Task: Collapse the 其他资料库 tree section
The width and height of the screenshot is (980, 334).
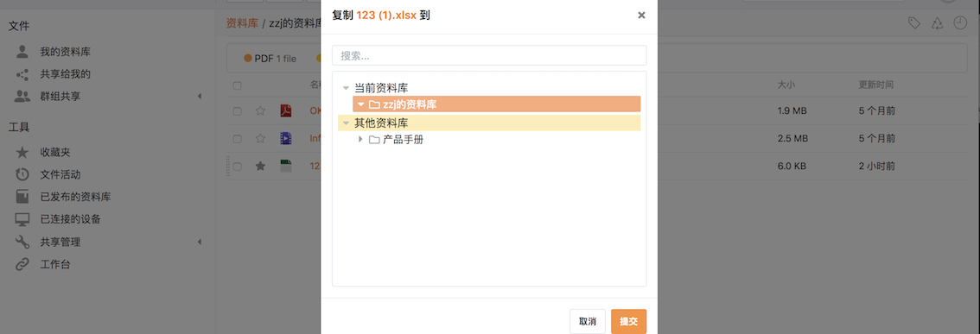Action: coord(346,123)
